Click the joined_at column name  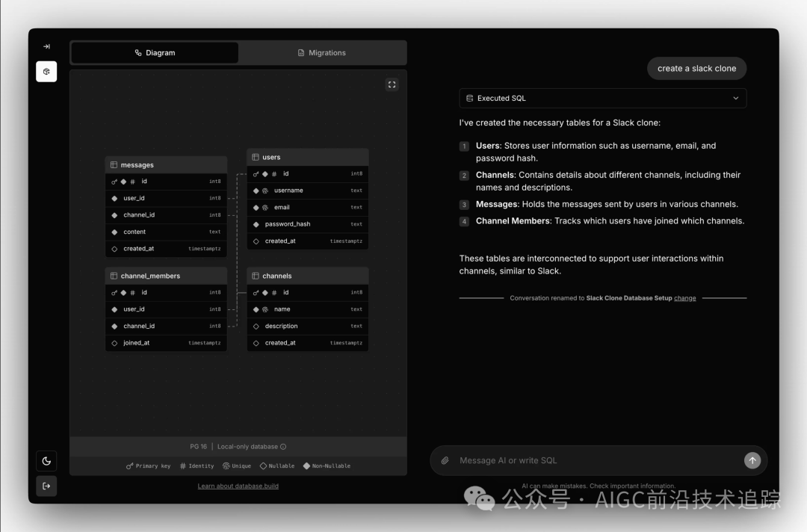point(137,343)
